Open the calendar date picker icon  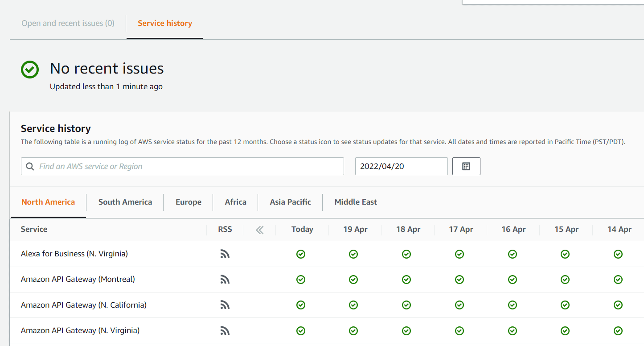466,166
